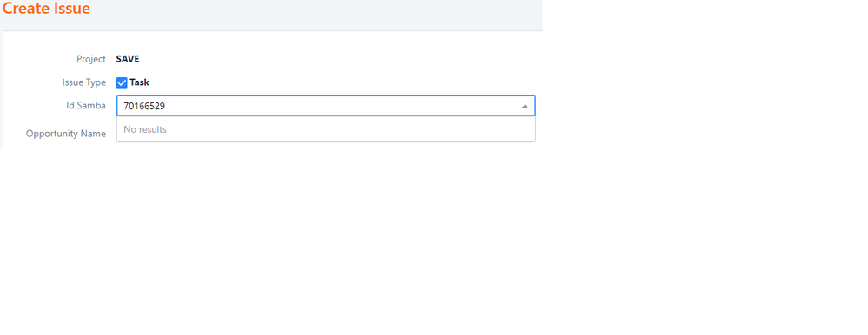Click the blue Task issue type icon
868x335 pixels.
[122, 82]
